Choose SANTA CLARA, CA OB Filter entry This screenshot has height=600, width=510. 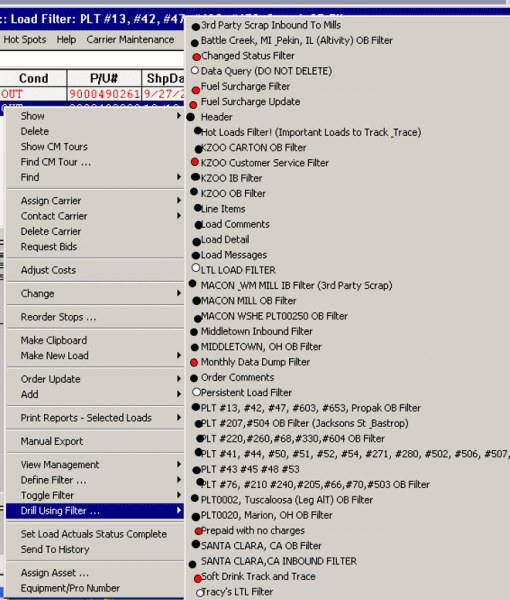click(x=261, y=546)
